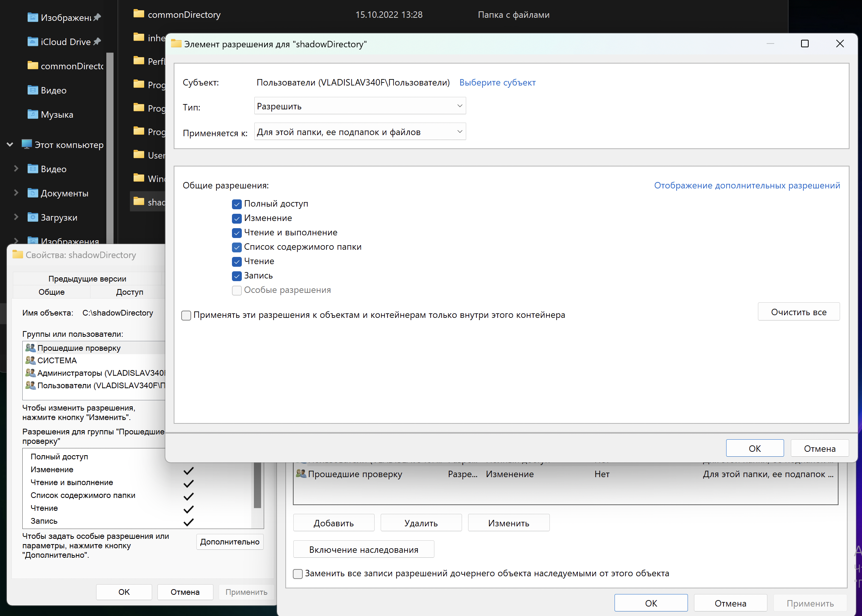
Task: Click the Этот компьютер computer icon
Action: point(26,145)
